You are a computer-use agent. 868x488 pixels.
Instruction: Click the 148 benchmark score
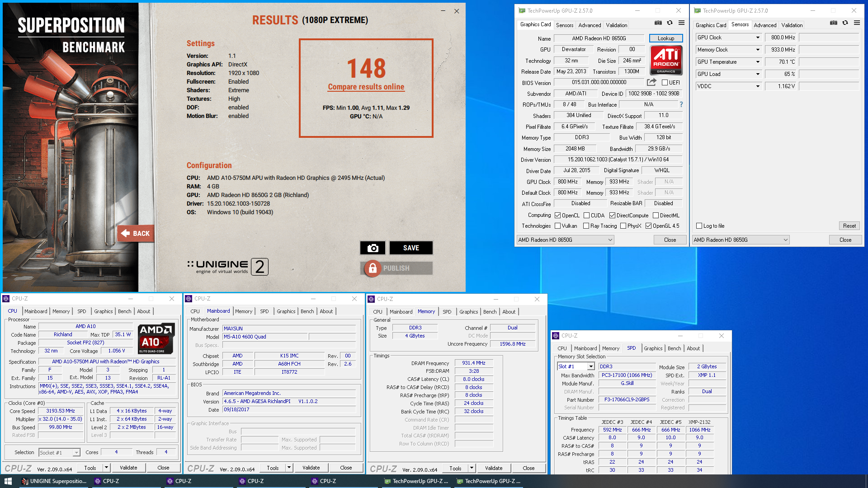[366, 68]
